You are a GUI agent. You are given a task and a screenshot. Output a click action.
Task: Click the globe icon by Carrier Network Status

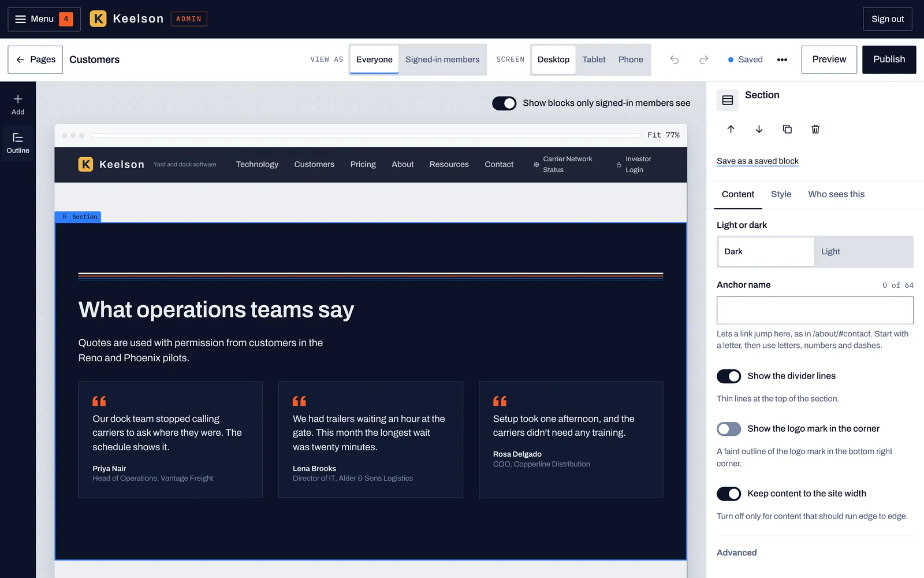point(536,165)
